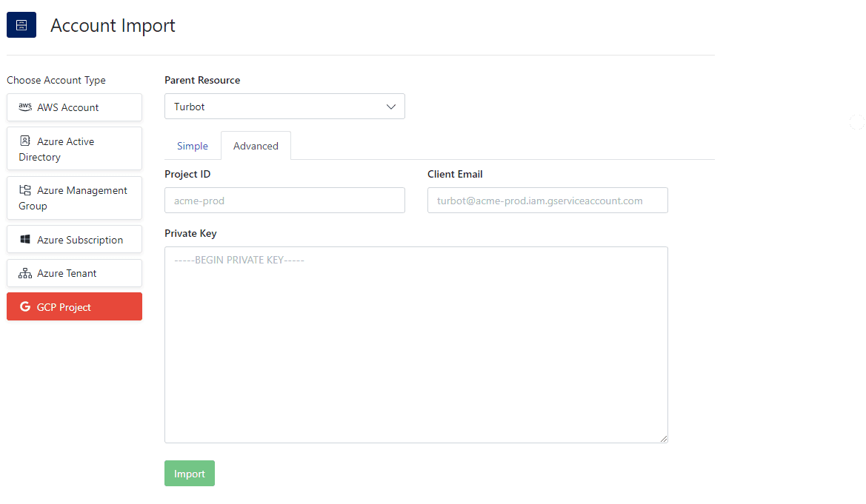The image size is (866, 504).
Task: Click the Private Key label
Action: [x=190, y=233]
